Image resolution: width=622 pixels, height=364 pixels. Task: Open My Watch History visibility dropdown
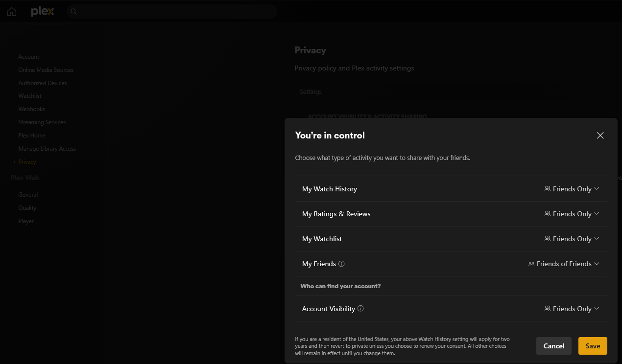(572, 189)
